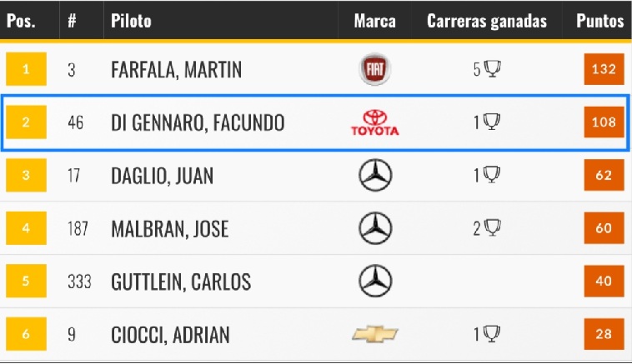Sort by Puntos column header
The height and width of the screenshot is (364, 632).
[x=599, y=21]
